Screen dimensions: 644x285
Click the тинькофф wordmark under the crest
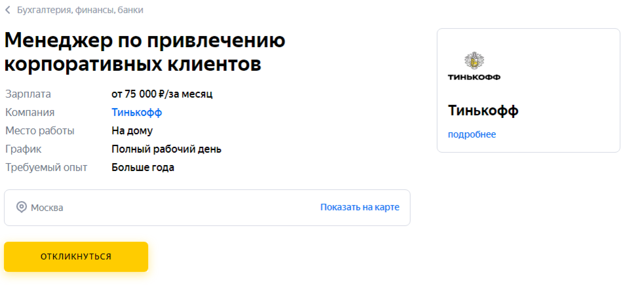[x=474, y=77]
